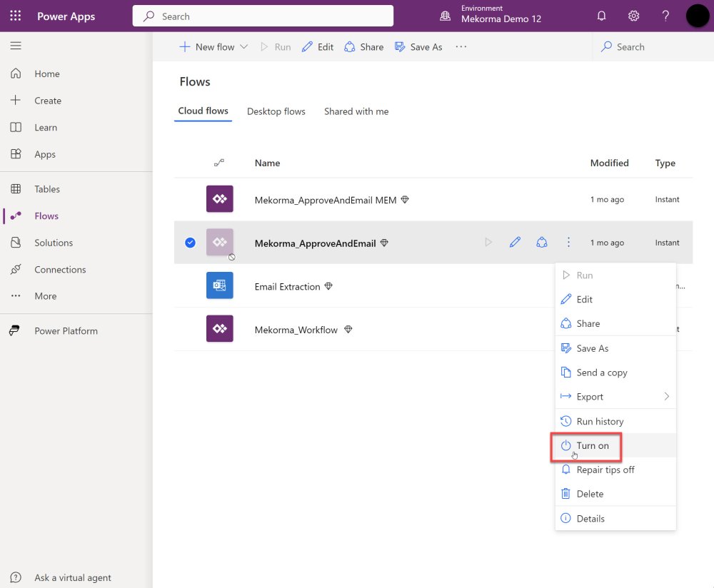Click the premium diamond beside Mekorma_Workflow
The height and width of the screenshot is (588, 714).
348,330
